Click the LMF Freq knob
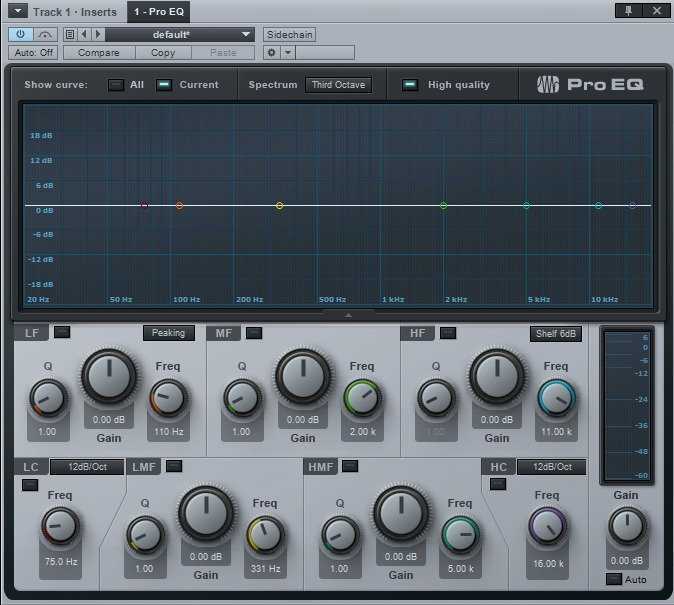This screenshot has height=605, width=674. click(266, 535)
